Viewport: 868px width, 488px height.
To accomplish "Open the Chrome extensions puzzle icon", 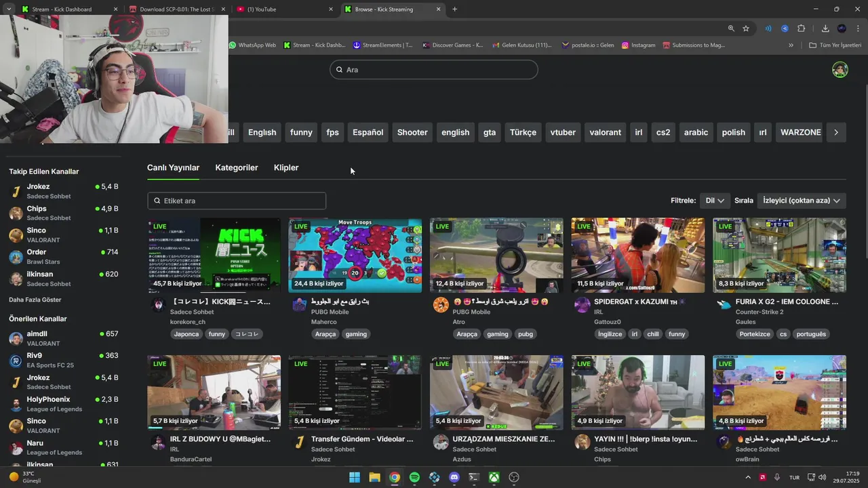I will (x=801, y=28).
